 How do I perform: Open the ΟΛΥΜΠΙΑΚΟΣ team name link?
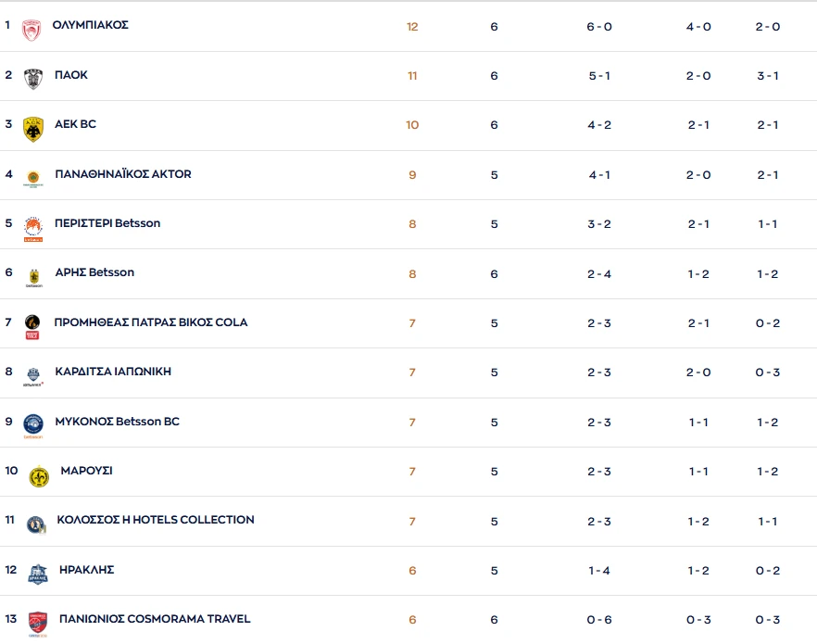(x=91, y=25)
